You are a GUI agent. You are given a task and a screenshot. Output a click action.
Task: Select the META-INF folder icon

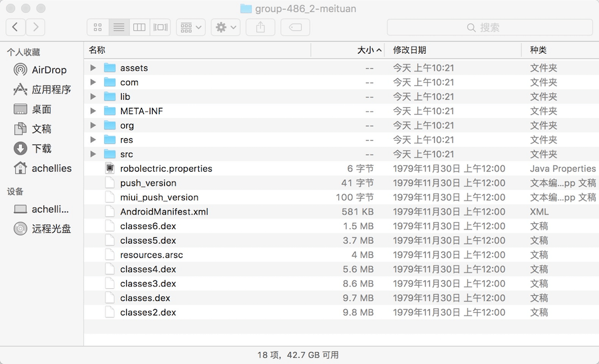[x=110, y=111]
